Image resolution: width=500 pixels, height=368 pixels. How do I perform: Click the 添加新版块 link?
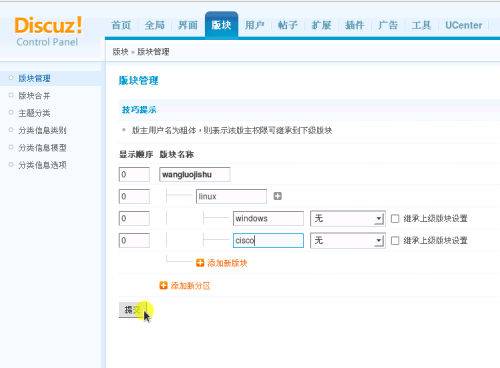click(227, 263)
